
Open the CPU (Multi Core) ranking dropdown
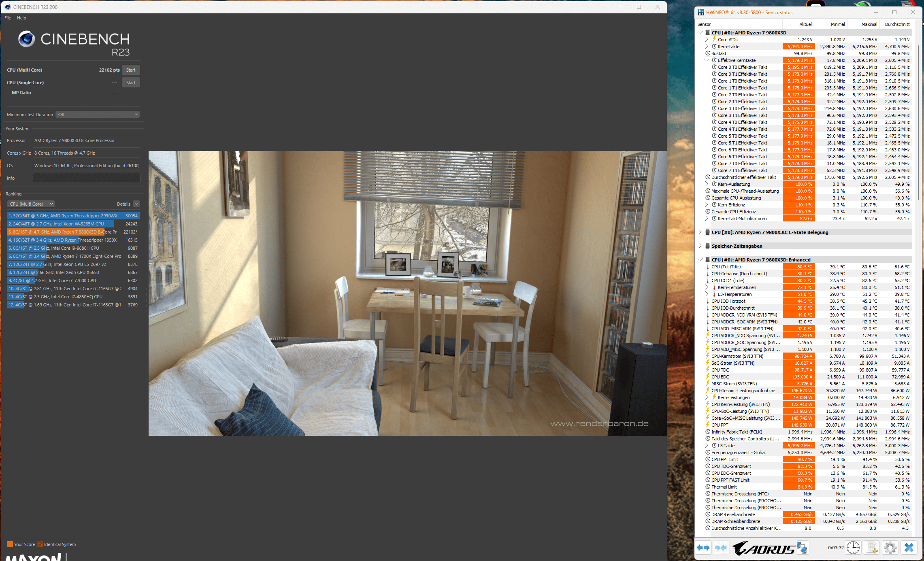(31, 204)
